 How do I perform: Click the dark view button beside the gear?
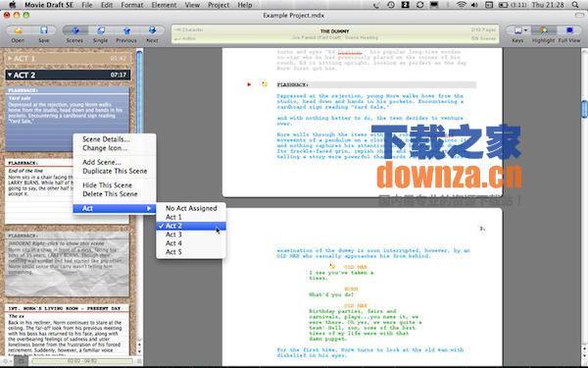point(22,361)
